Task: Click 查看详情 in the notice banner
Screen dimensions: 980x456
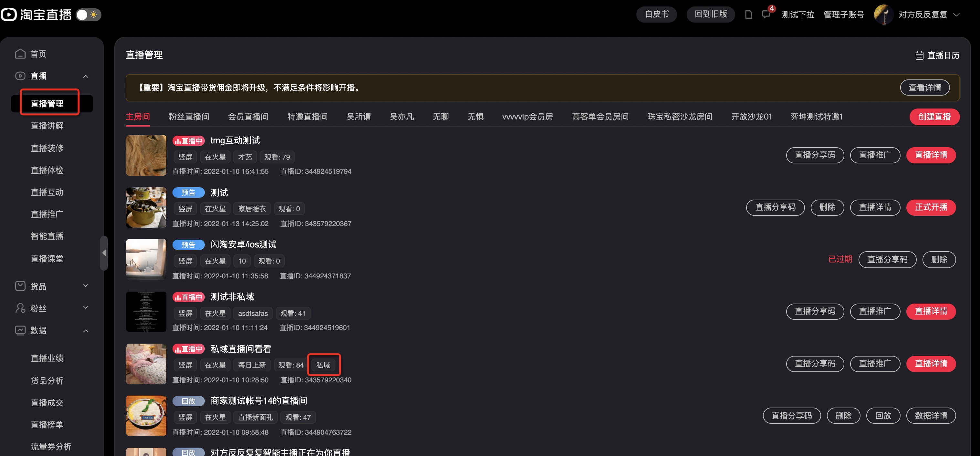Action: click(924, 88)
